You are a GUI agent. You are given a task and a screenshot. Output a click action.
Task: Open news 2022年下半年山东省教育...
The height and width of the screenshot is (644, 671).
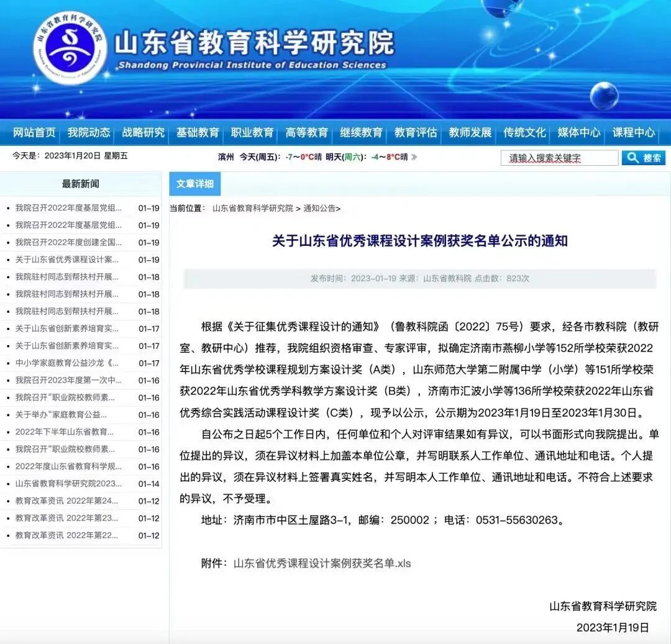[x=65, y=432]
